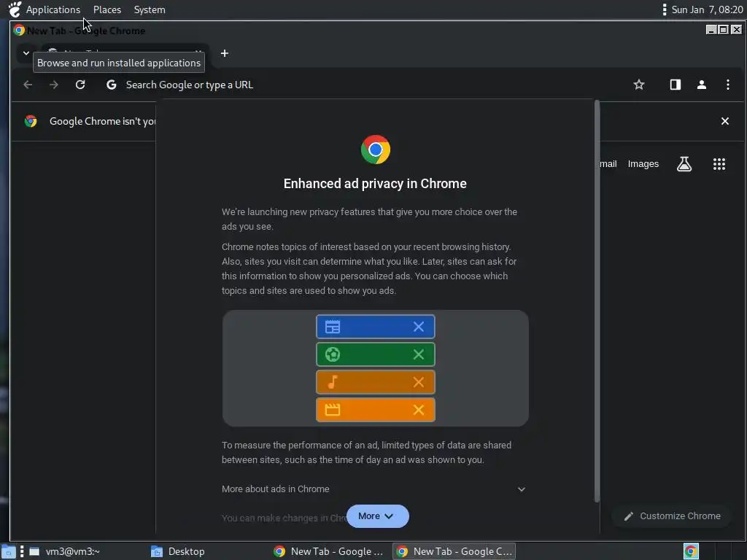747x560 pixels.
Task: Remove the yellow movies topic chip
Action: pyautogui.click(x=418, y=410)
